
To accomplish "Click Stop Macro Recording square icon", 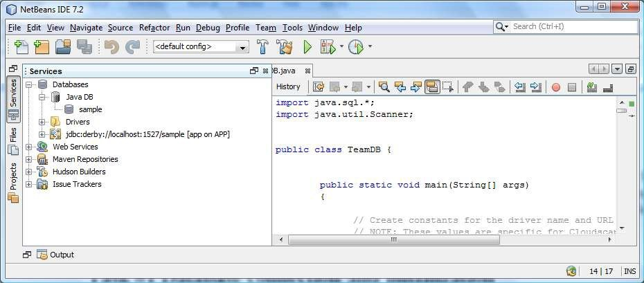I will pos(572,87).
